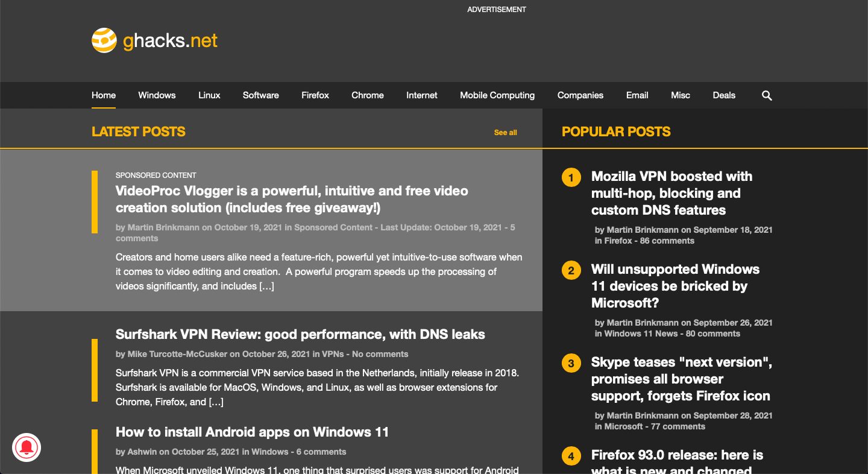Click the ghacks.net site name text
The height and width of the screenshot is (474, 868).
[170, 41]
